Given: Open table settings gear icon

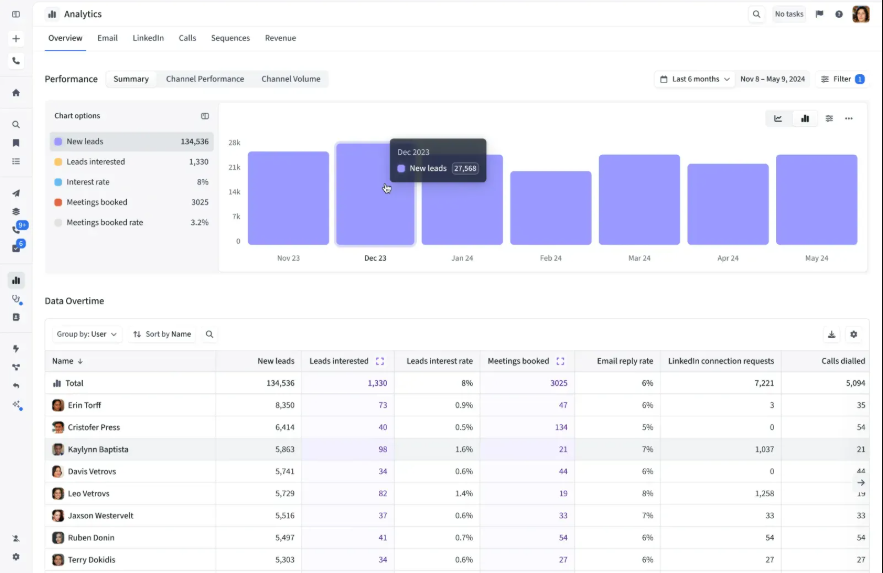Looking at the screenshot, I should (x=853, y=335).
